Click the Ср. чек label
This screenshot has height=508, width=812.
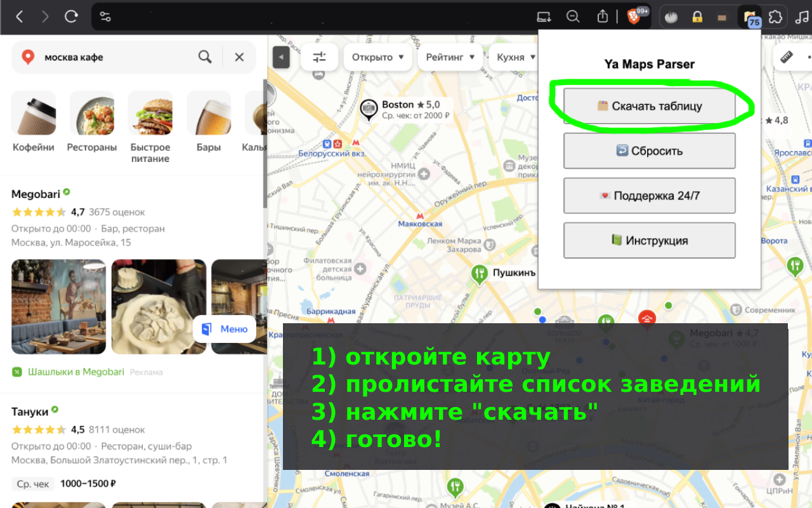(x=33, y=484)
